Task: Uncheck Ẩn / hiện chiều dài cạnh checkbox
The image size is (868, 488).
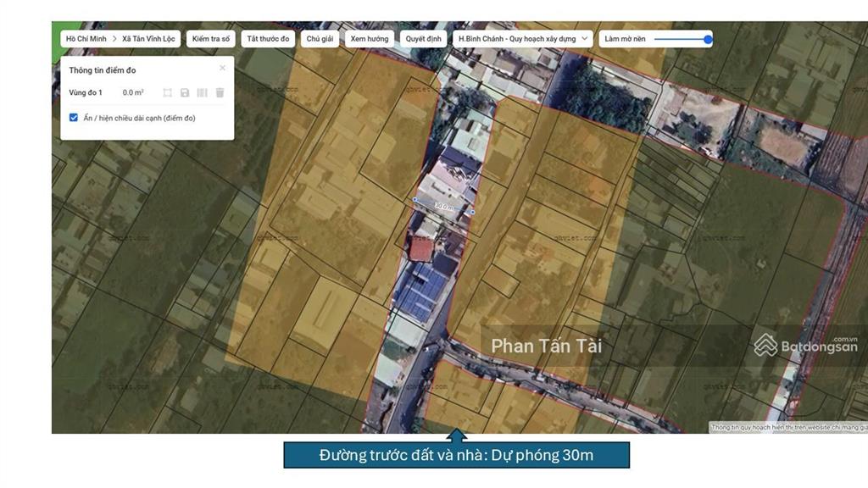Action: (74, 118)
